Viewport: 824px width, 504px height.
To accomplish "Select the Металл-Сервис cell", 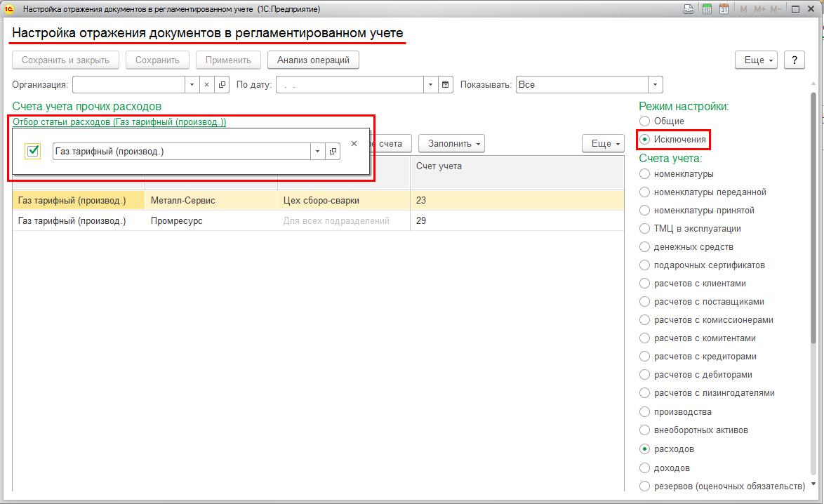I will 211,200.
